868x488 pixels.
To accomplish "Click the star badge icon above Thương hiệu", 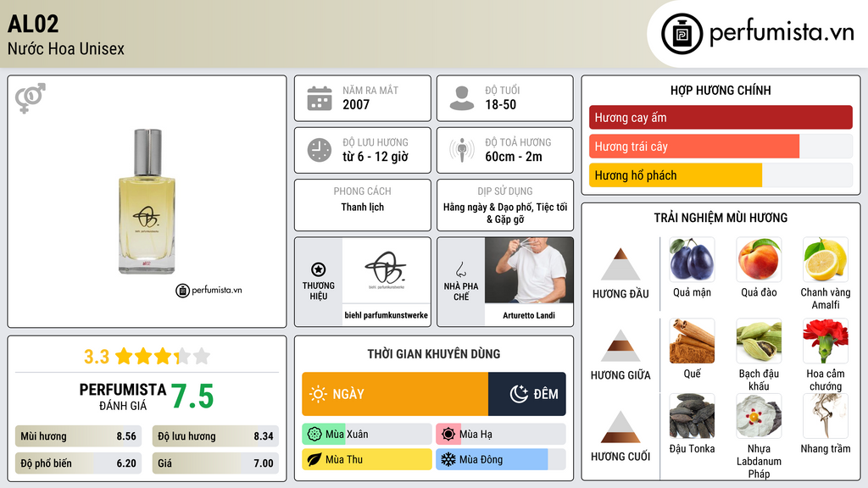I will click(319, 269).
